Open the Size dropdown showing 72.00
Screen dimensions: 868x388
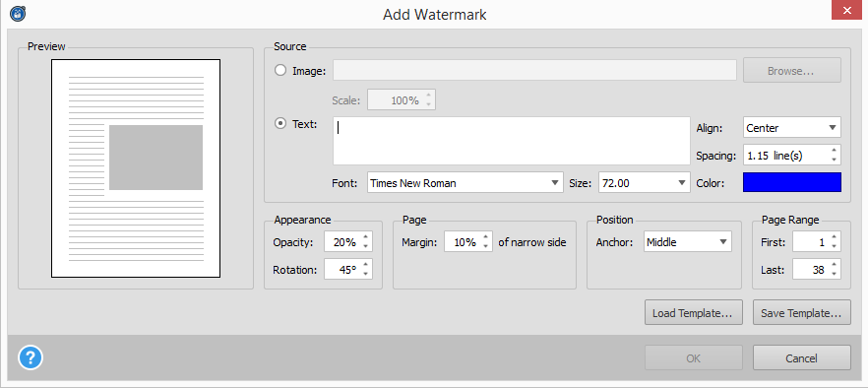[x=645, y=183]
